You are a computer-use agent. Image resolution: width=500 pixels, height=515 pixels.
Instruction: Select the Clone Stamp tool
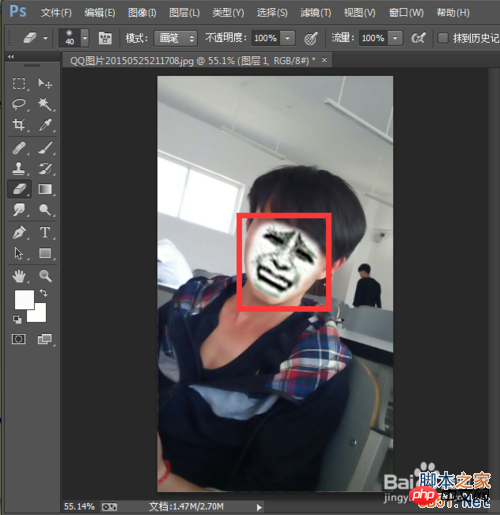(19, 169)
